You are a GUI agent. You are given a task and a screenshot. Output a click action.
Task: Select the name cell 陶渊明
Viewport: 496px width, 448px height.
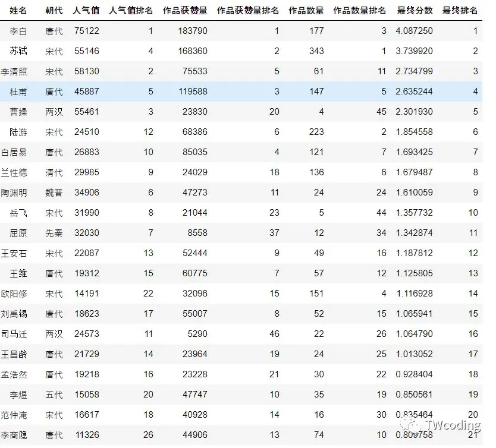pos(14,193)
